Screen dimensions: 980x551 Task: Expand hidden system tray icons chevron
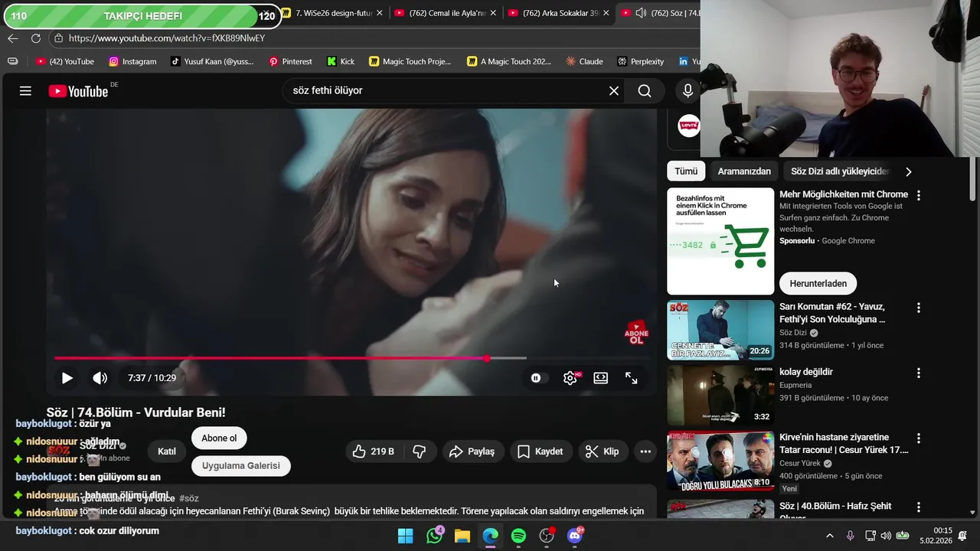click(829, 536)
